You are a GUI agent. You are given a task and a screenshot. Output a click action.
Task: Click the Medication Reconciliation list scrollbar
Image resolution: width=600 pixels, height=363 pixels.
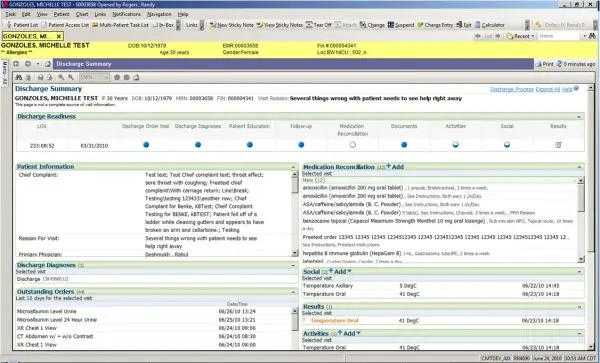(x=581, y=220)
